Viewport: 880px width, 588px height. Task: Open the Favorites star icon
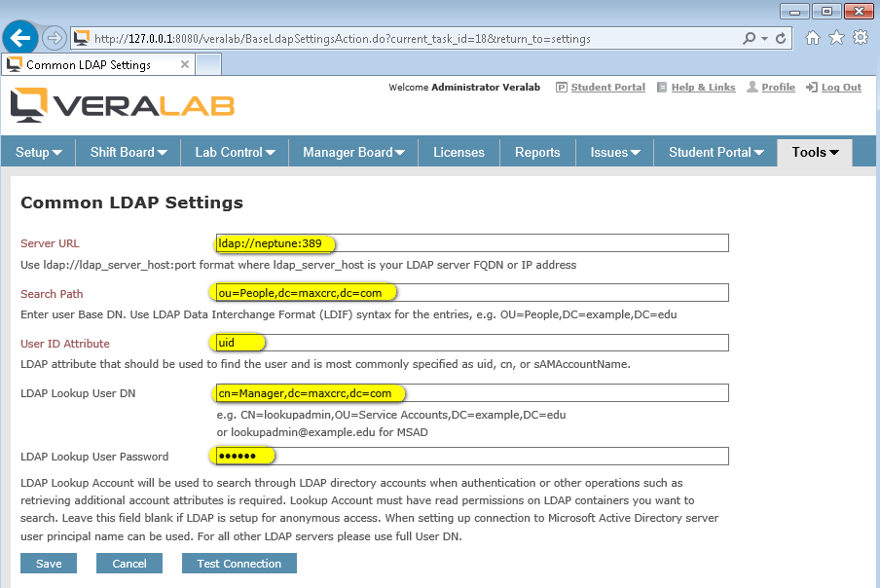(x=836, y=38)
